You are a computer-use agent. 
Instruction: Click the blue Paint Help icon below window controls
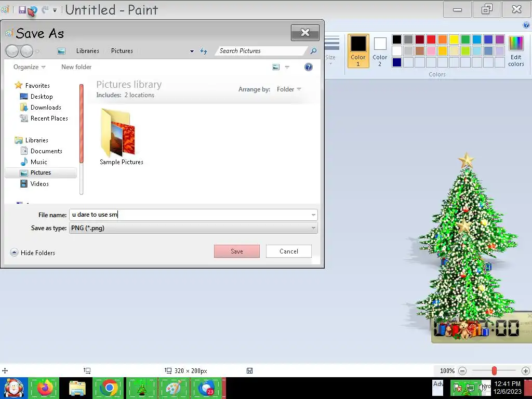[x=526, y=25]
